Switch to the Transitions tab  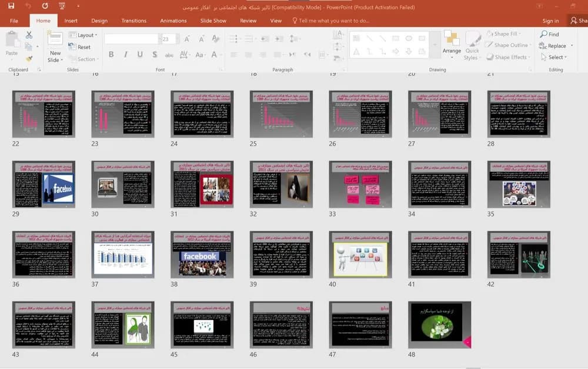pos(134,21)
